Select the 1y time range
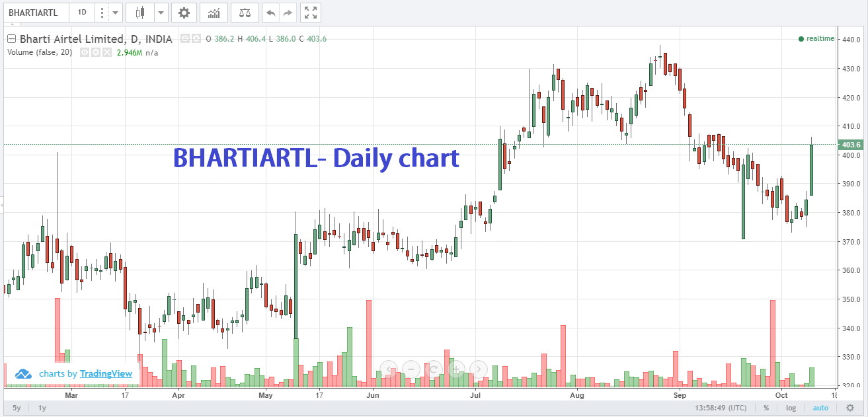Image resolution: width=868 pixels, height=417 pixels. tap(42, 408)
